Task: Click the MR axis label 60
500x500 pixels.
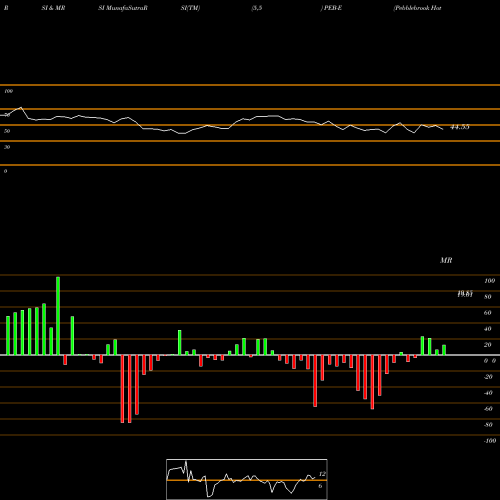Action: click(487, 313)
